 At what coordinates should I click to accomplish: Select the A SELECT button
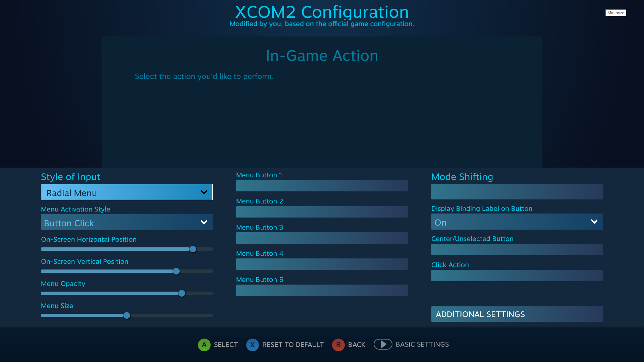[217, 344]
